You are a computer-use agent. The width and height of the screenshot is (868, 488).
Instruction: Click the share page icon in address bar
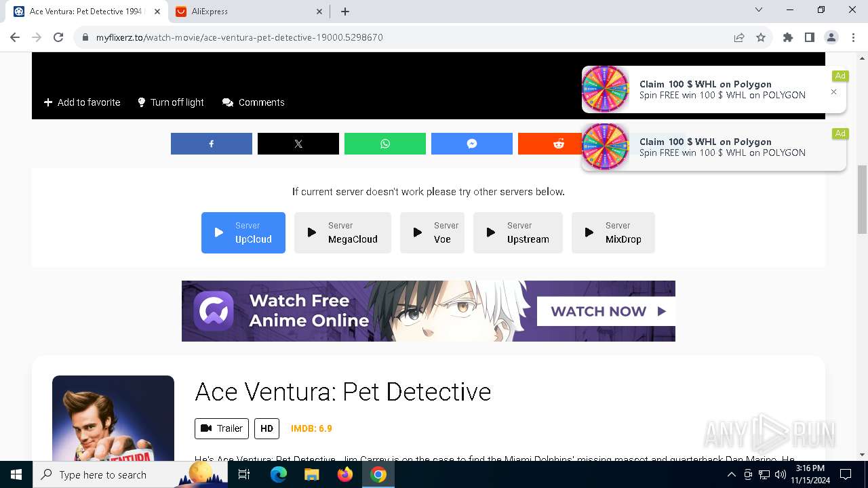pyautogui.click(x=739, y=37)
